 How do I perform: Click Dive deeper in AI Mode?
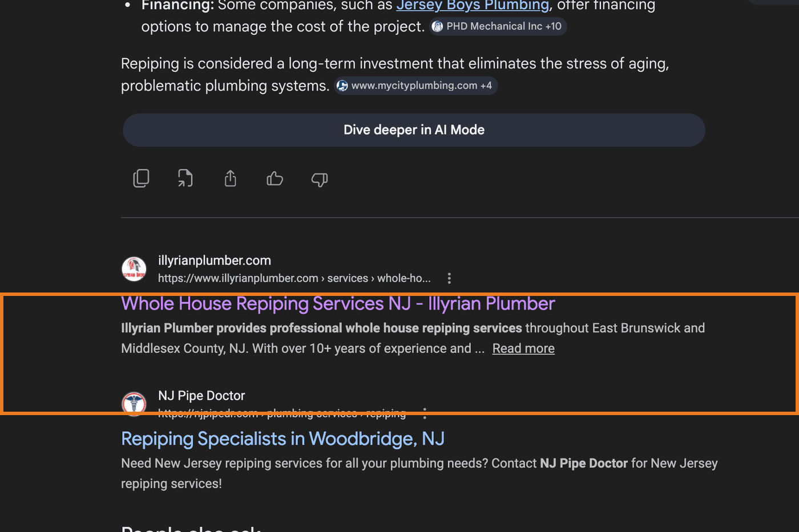pyautogui.click(x=414, y=130)
